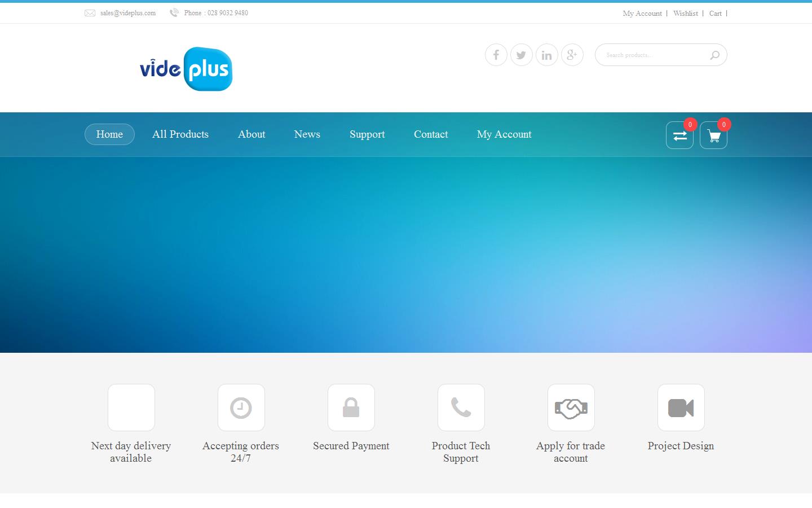Open the My Account link at top

(642, 13)
